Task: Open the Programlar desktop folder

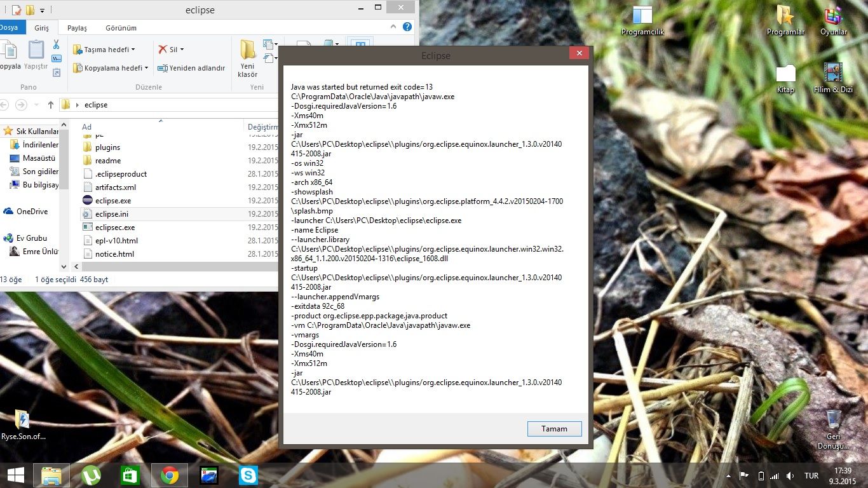Action: click(785, 21)
